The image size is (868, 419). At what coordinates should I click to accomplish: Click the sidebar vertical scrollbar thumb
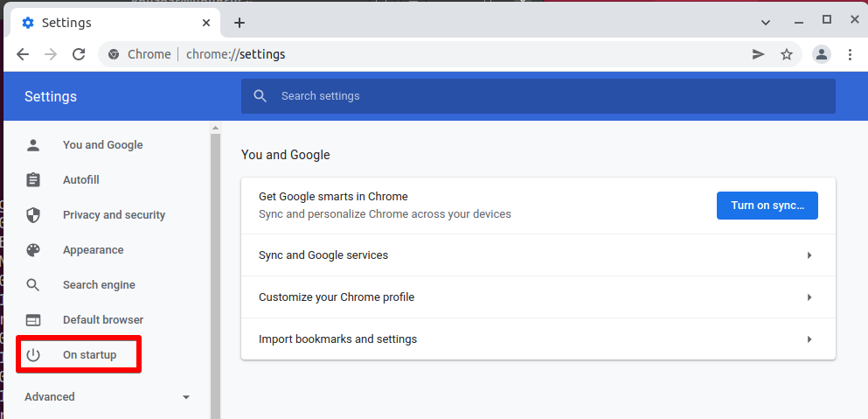pos(215,276)
